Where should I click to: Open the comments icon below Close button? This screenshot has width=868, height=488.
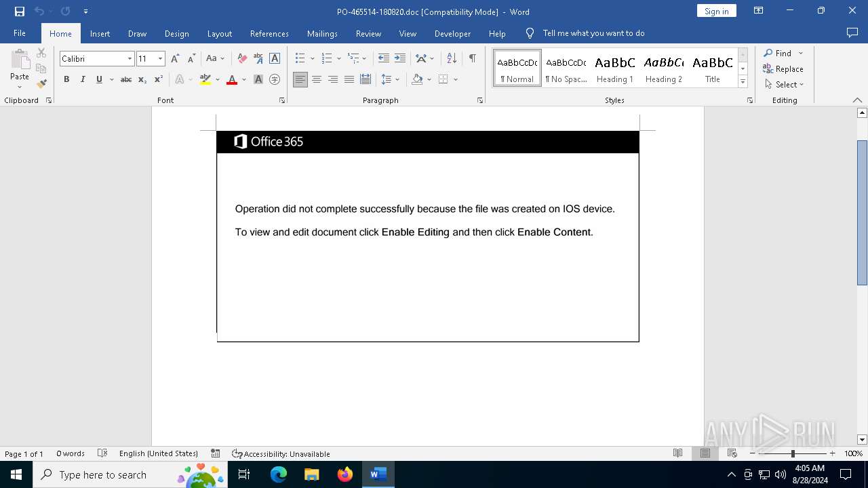pyautogui.click(x=852, y=33)
